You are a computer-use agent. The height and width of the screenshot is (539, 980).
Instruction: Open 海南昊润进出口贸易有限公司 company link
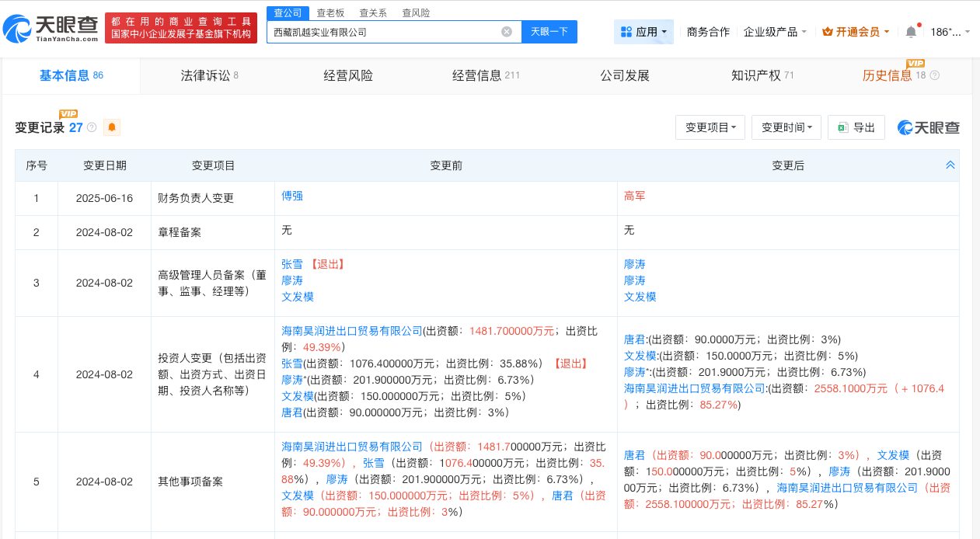(351, 330)
